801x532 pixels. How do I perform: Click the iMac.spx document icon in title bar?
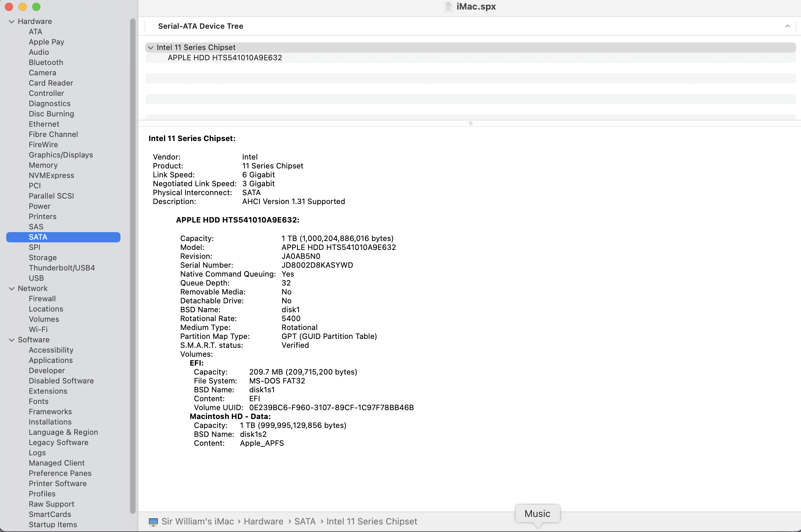[x=448, y=7]
